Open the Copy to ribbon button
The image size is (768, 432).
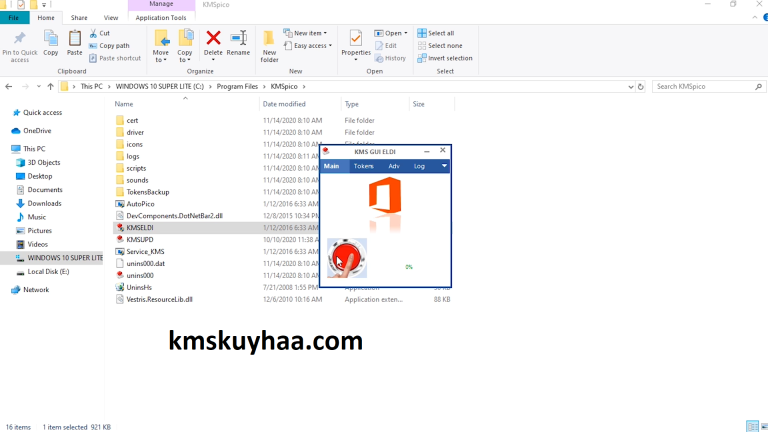pyautogui.click(x=185, y=46)
